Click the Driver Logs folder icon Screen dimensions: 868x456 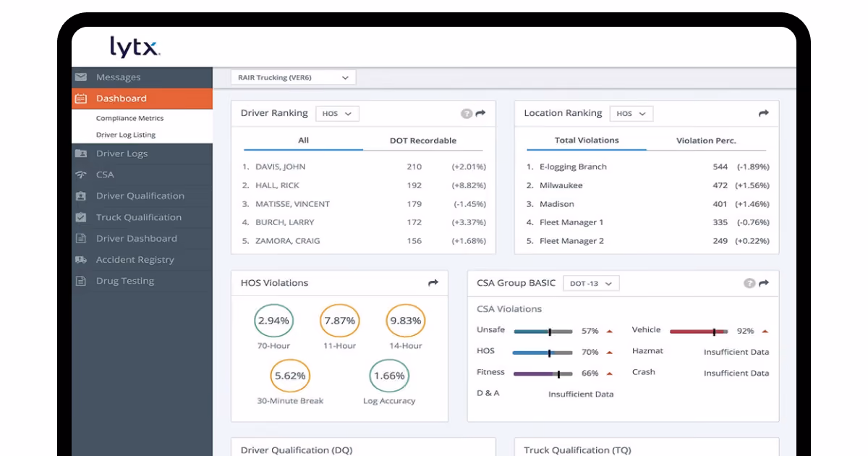click(81, 153)
